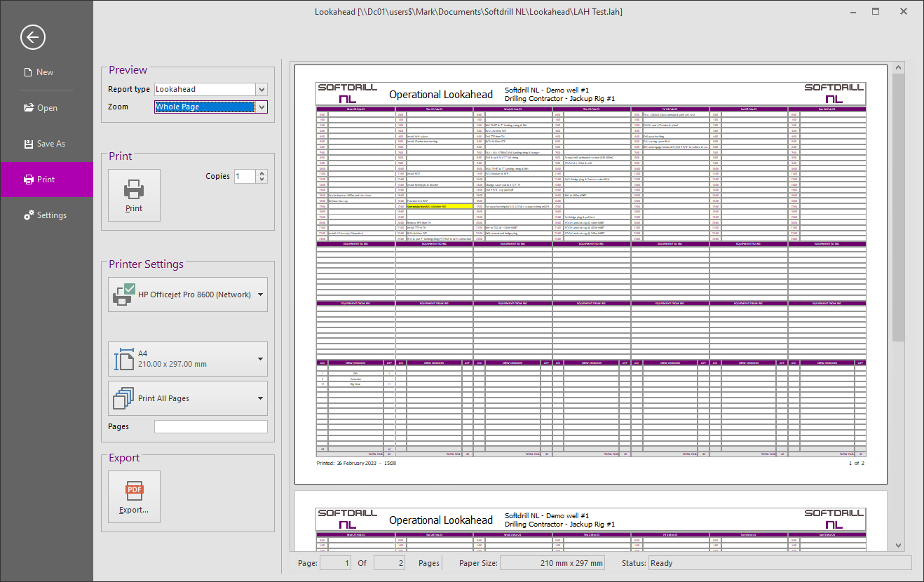Open the printer selection dropdown arrow

coord(261,295)
